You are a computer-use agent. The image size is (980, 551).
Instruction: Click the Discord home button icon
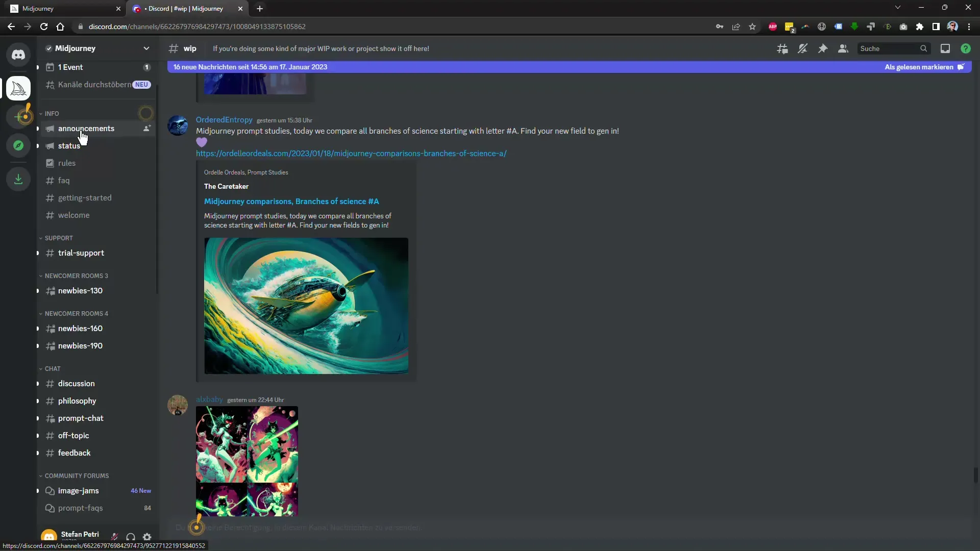(18, 54)
